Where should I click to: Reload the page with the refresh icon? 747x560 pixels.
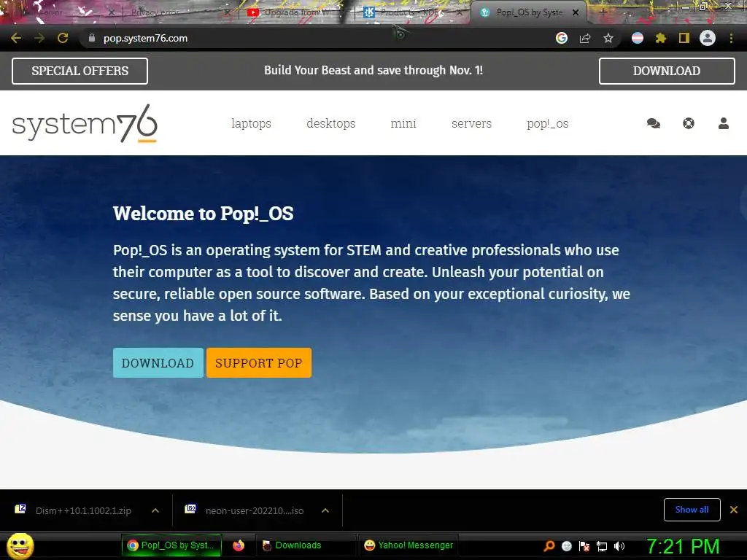coord(63,38)
